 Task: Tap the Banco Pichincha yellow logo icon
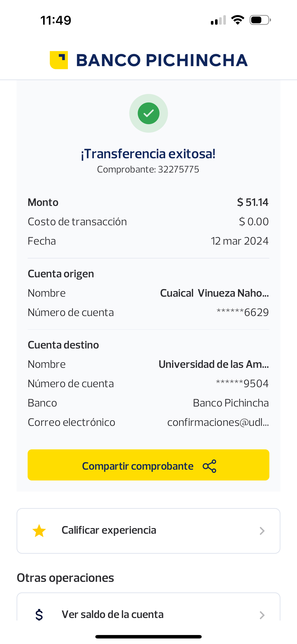[x=59, y=60]
